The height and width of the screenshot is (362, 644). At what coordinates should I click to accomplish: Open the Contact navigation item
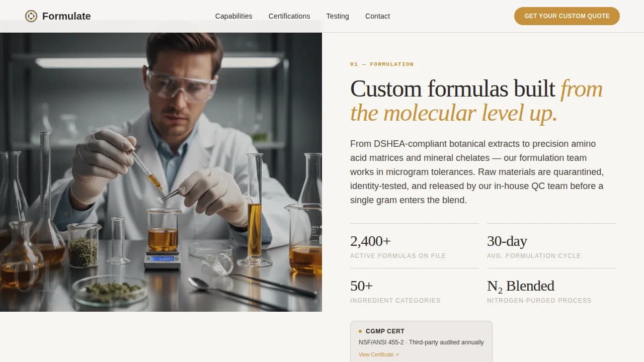[x=377, y=16]
